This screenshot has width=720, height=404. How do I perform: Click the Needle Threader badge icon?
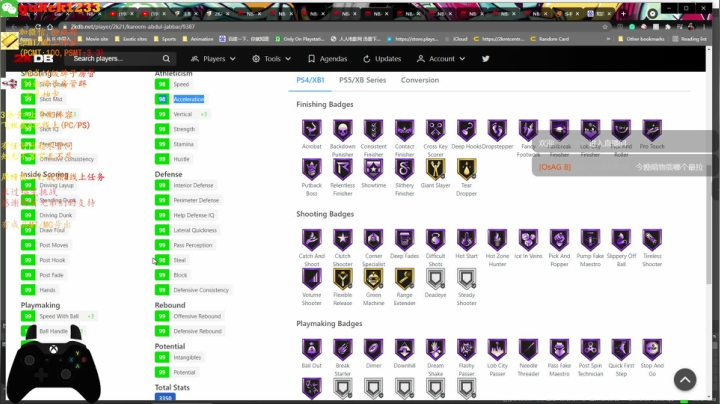(x=529, y=349)
